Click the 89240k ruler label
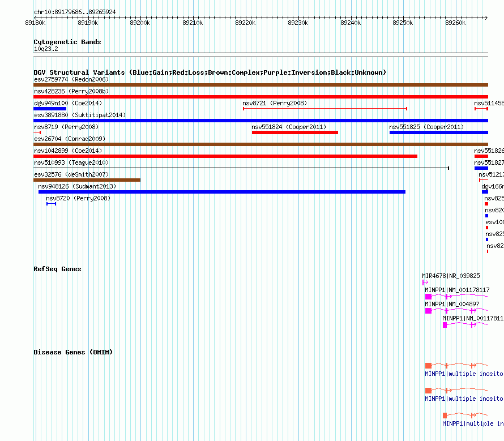The image size is (504, 441). click(351, 23)
